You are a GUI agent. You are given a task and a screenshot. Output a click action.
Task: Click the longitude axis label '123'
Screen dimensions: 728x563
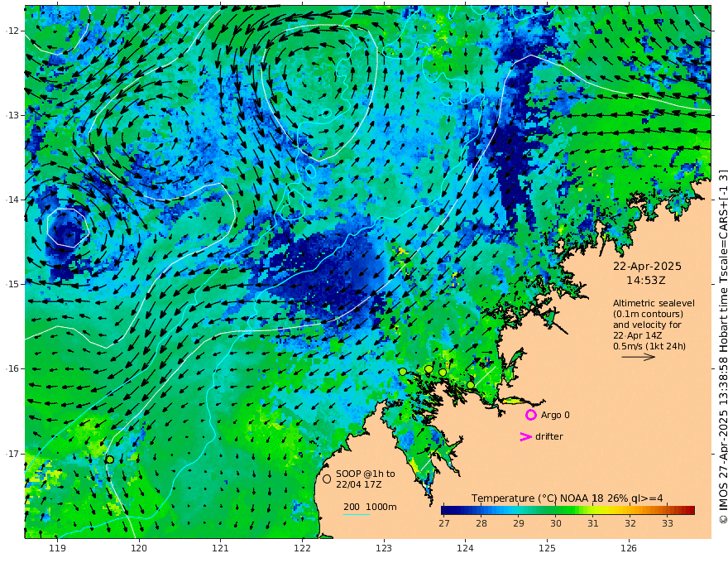point(384,549)
